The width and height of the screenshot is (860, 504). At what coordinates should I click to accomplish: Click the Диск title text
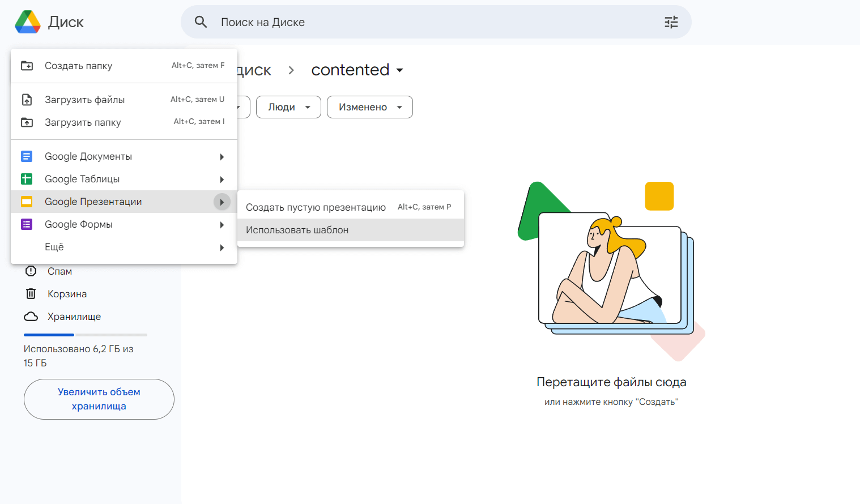[66, 22]
